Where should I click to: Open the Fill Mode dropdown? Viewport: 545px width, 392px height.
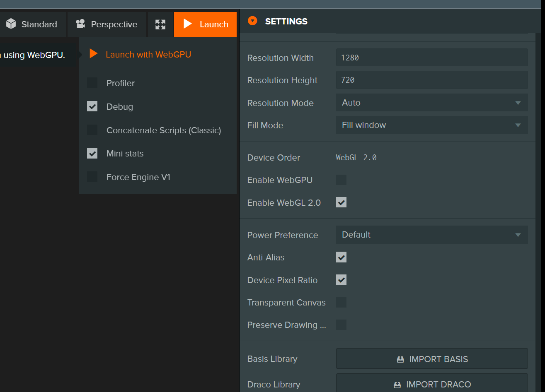432,125
